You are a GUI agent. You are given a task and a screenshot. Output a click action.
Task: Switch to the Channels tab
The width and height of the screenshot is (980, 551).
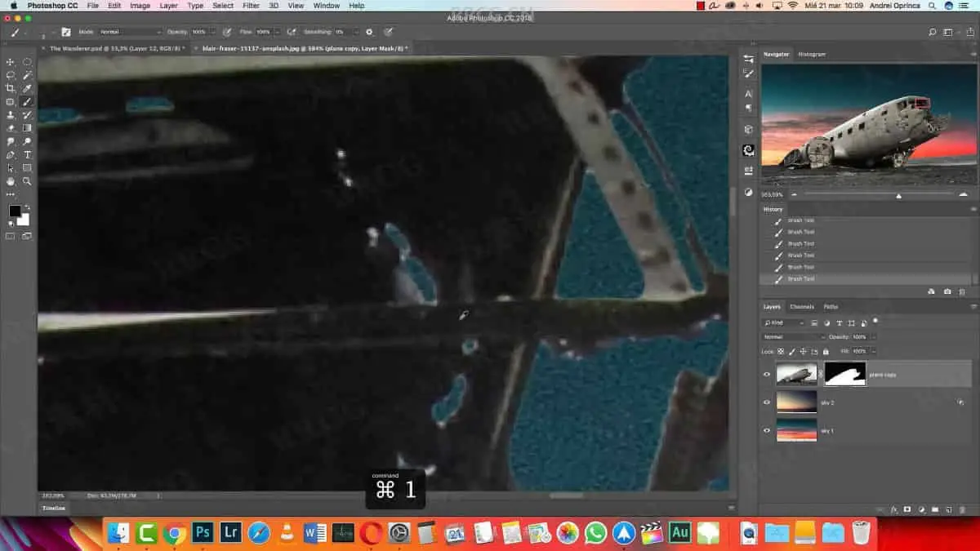point(801,307)
